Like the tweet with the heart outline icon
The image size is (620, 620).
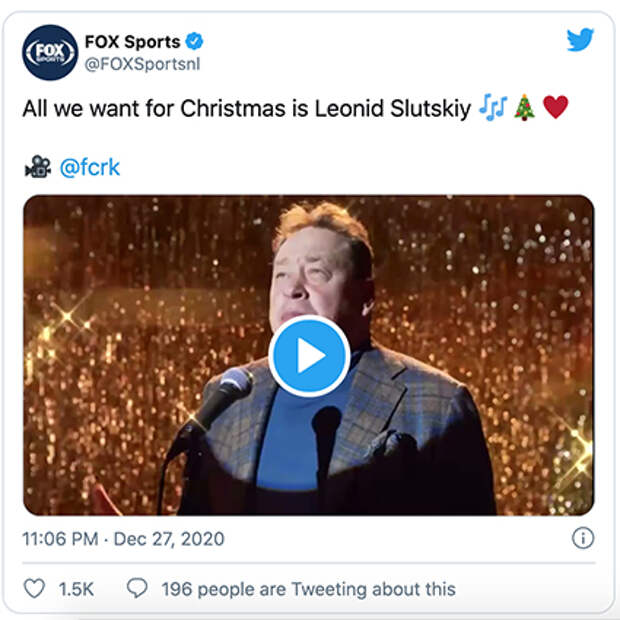(x=35, y=589)
